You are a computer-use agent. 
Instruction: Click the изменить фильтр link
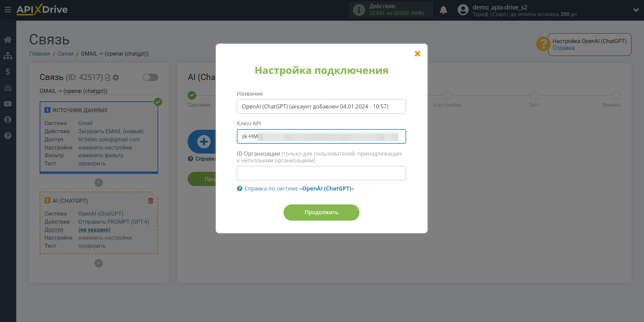coord(101,155)
